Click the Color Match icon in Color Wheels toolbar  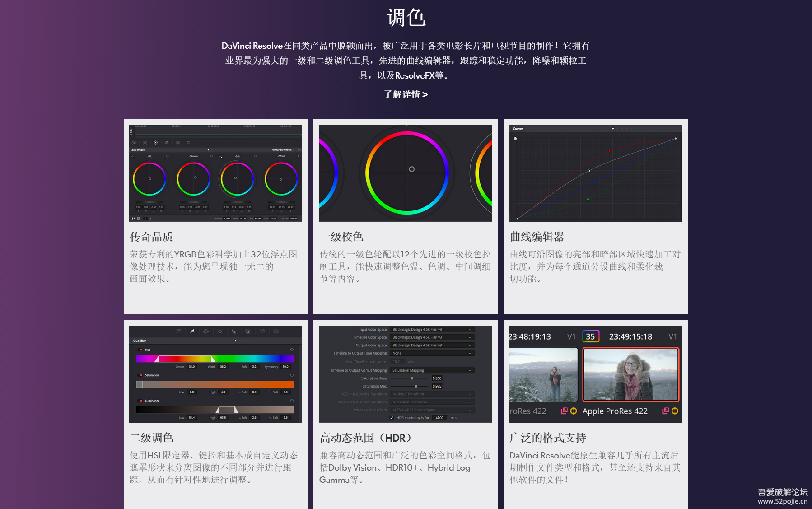coord(145,142)
